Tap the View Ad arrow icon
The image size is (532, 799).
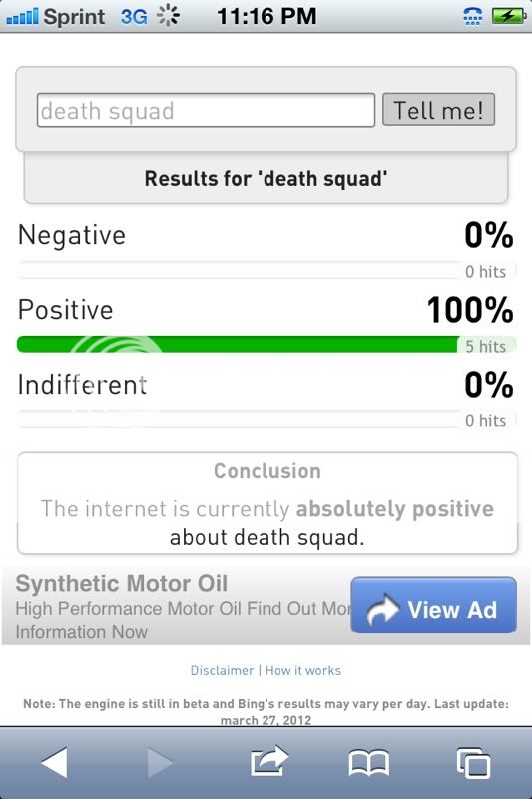click(x=383, y=609)
